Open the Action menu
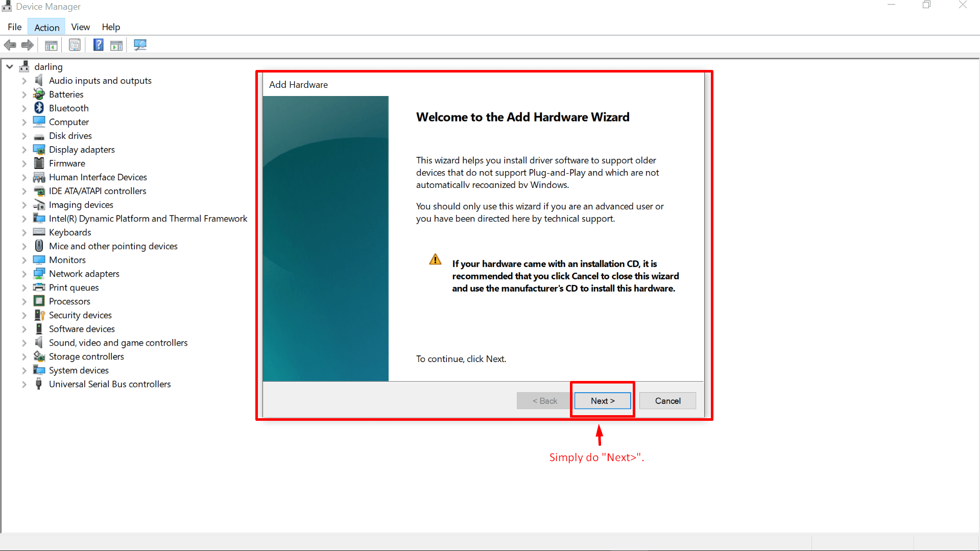The width and height of the screenshot is (980, 551). [46, 27]
